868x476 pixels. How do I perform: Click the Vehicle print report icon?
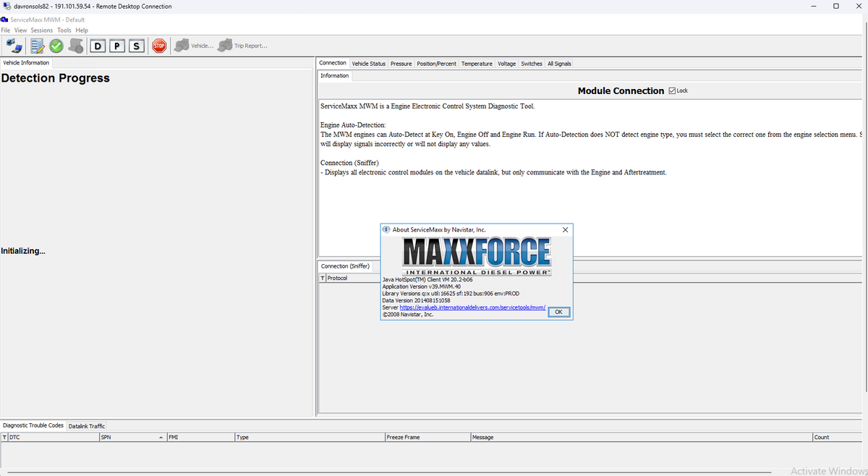[182, 46]
